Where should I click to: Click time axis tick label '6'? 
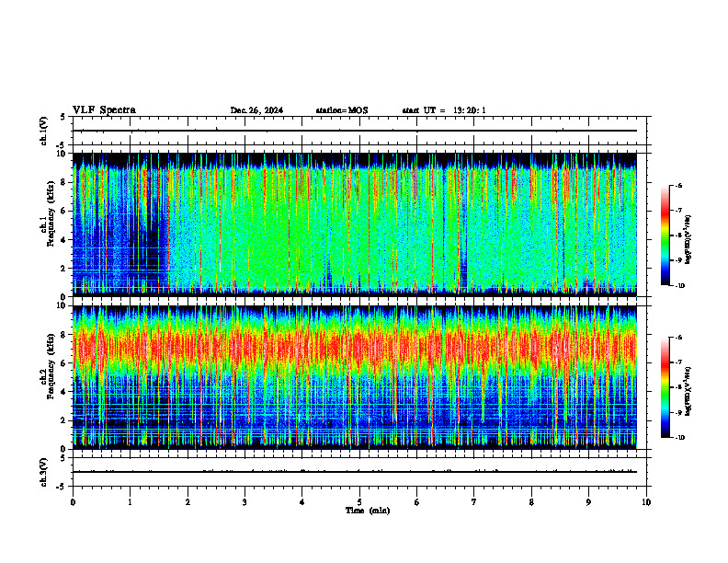[417, 502]
